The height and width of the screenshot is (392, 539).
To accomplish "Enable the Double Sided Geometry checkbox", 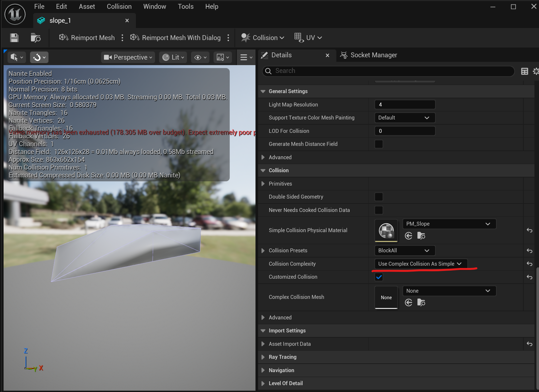I will tap(379, 197).
